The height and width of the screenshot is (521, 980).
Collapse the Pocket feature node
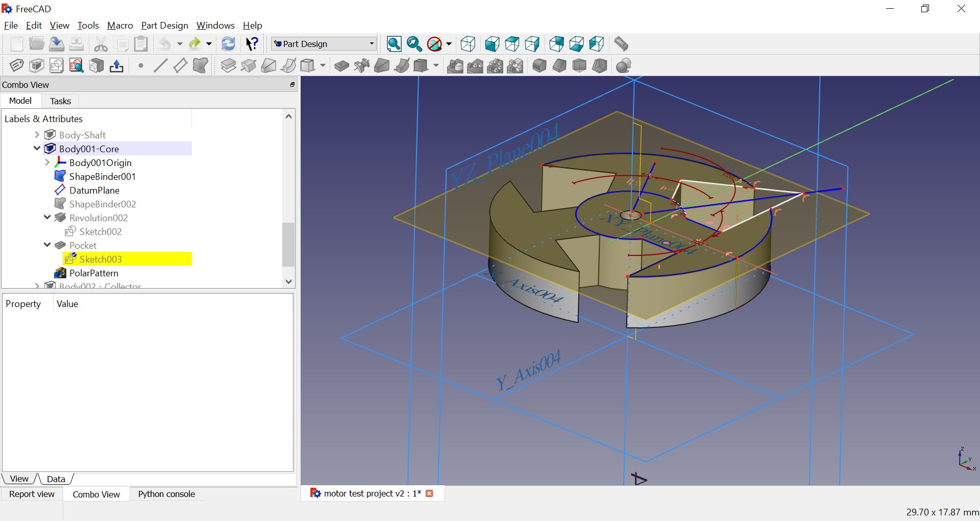tap(47, 245)
